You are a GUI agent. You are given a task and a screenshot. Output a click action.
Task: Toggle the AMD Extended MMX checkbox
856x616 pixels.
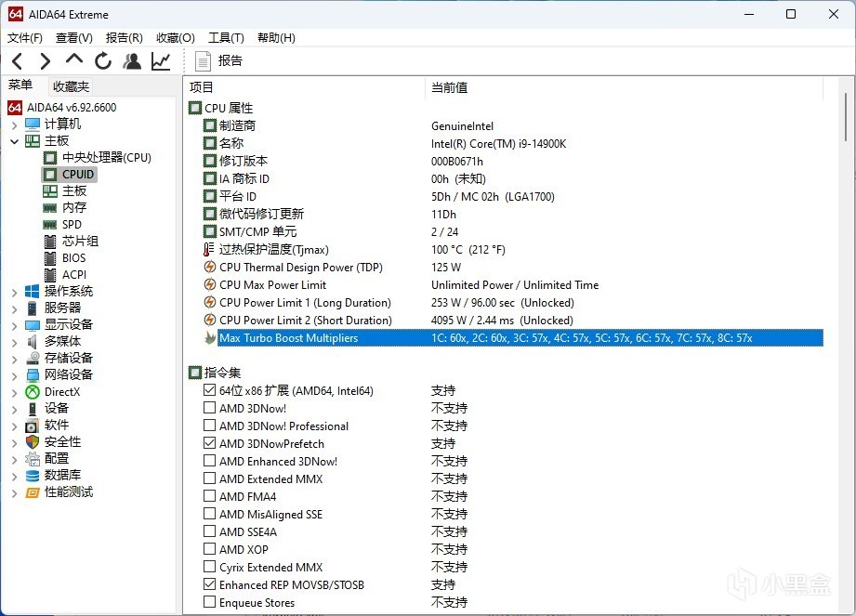coord(210,478)
